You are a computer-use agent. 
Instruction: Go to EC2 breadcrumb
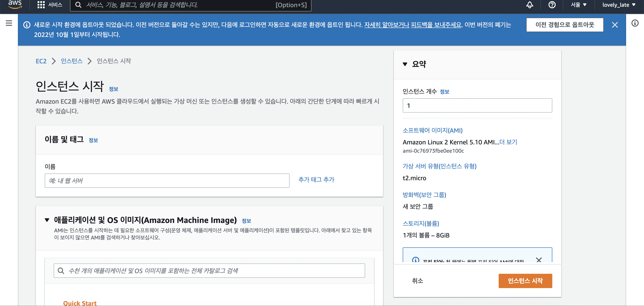[x=41, y=61]
